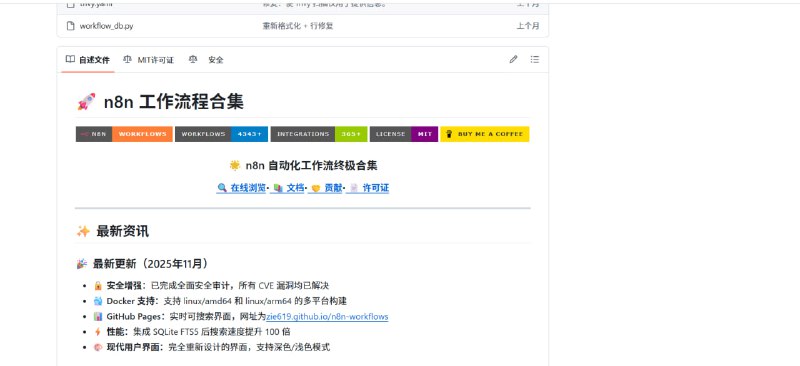Screen dimensions: 800x366
Task: Click the rocket emoji beside n8n 工作流程合集
Action: [x=86, y=102]
